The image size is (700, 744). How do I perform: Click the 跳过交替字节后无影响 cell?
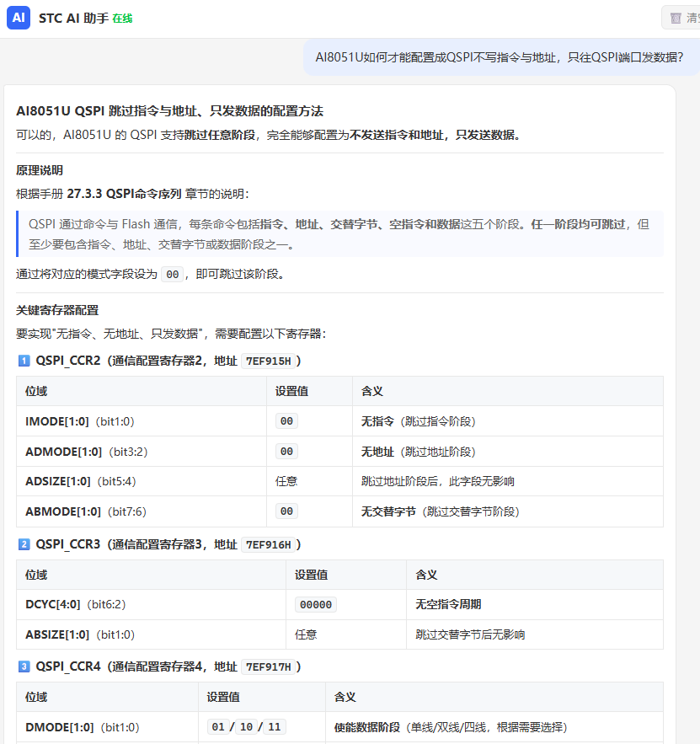535,634
